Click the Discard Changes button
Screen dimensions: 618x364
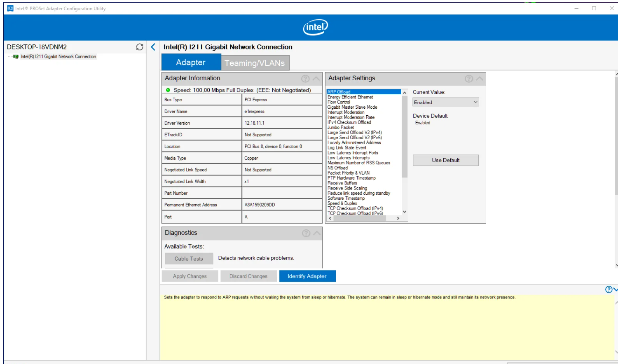pos(248,276)
